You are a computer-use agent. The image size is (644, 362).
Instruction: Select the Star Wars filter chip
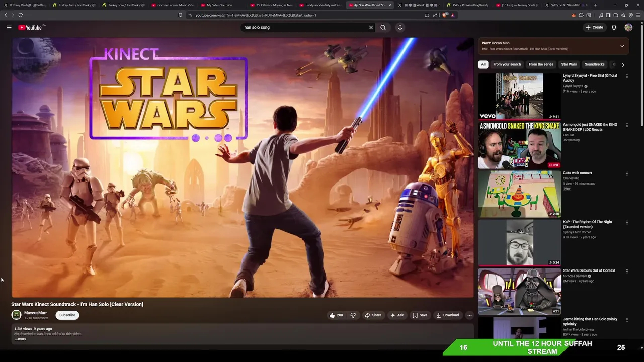569,64
